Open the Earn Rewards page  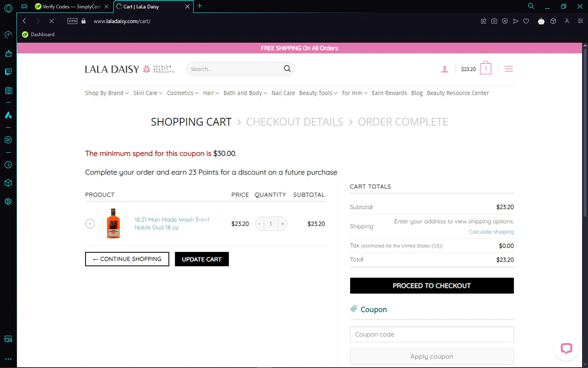[389, 93]
